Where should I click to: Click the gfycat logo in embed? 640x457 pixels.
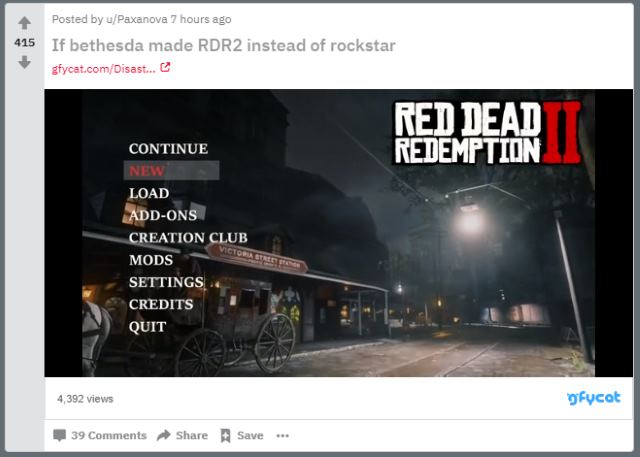click(594, 397)
